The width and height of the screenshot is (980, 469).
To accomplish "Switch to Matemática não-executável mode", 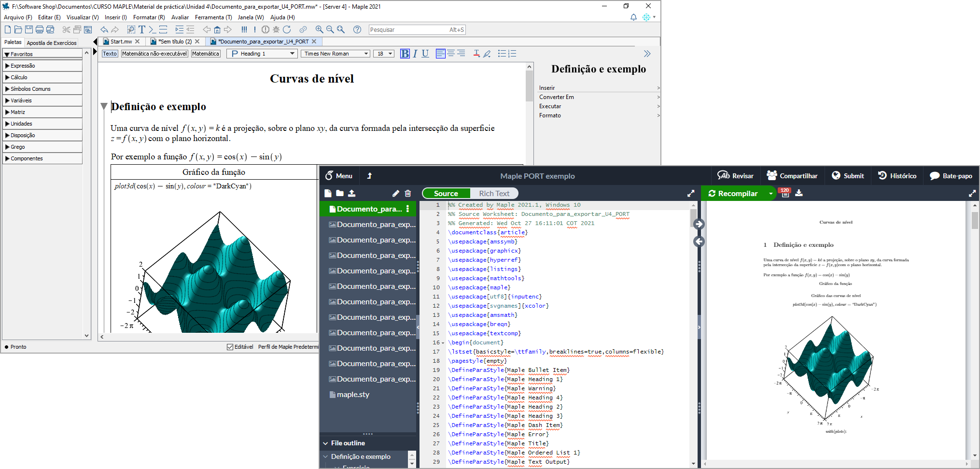I will pos(154,54).
